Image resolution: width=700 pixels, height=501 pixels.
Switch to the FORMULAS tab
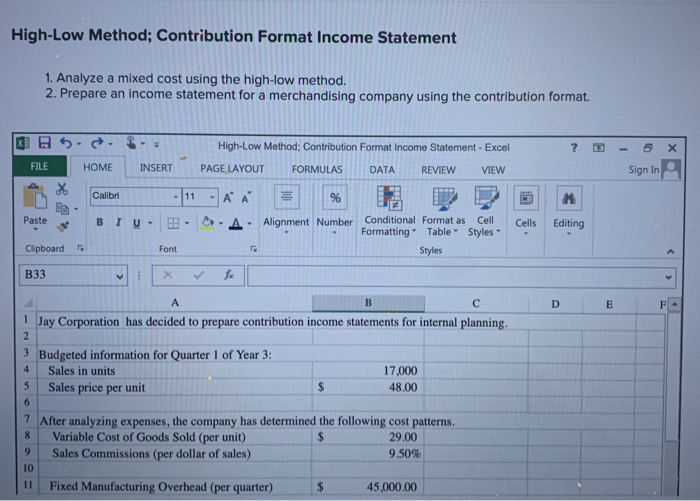click(317, 169)
